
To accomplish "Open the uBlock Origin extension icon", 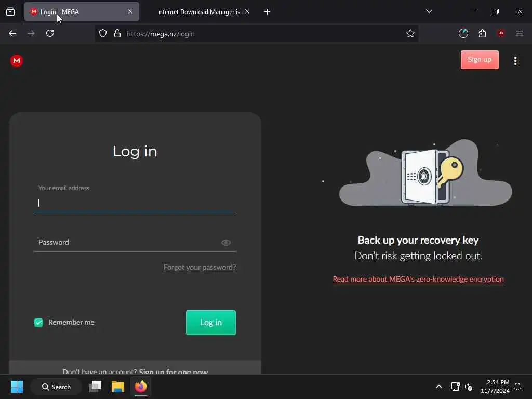I will [x=500, y=33].
